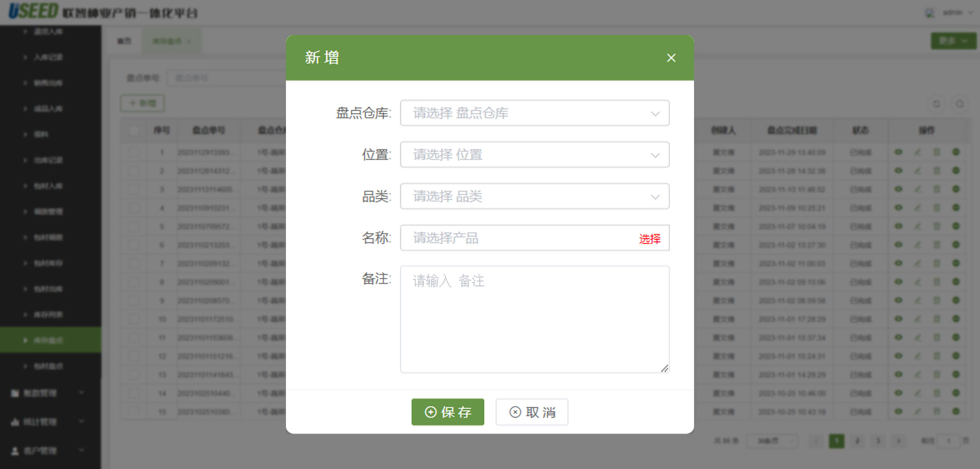Open the 位置 dropdown
Image resolution: width=980 pixels, height=469 pixels.
[x=534, y=155]
